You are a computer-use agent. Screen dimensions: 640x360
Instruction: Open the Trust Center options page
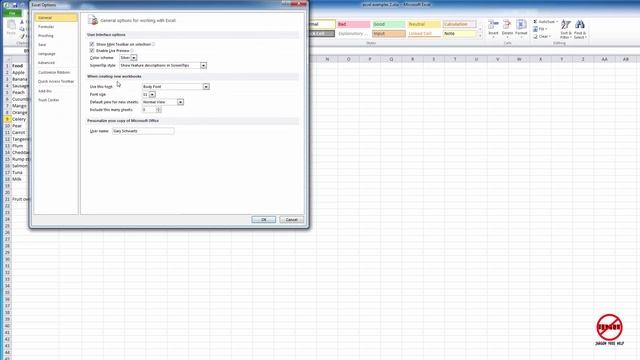pyautogui.click(x=56, y=100)
